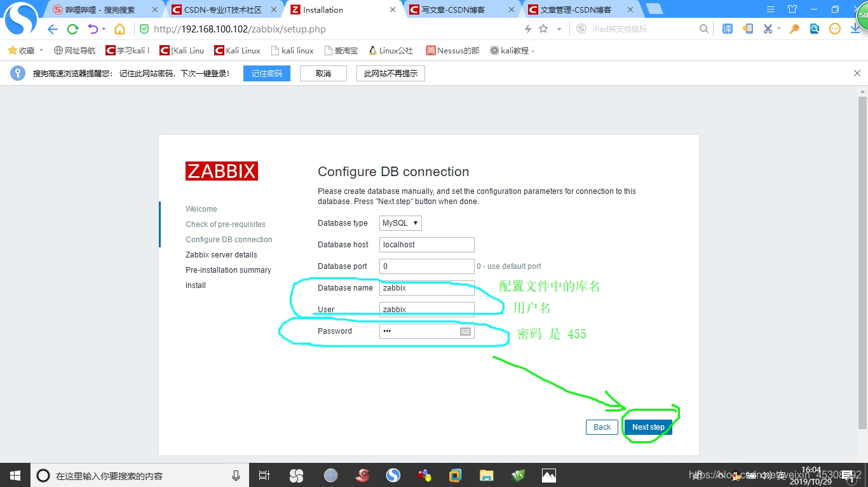Viewport: 868px width, 487px height.
Task: Open the 网址导航 bookmark
Action: [x=74, y=50]
